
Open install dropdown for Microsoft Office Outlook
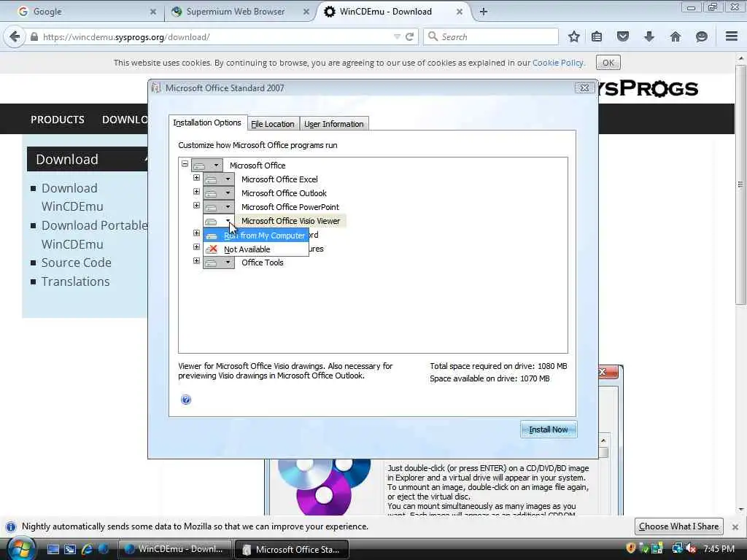coord(219,192)
